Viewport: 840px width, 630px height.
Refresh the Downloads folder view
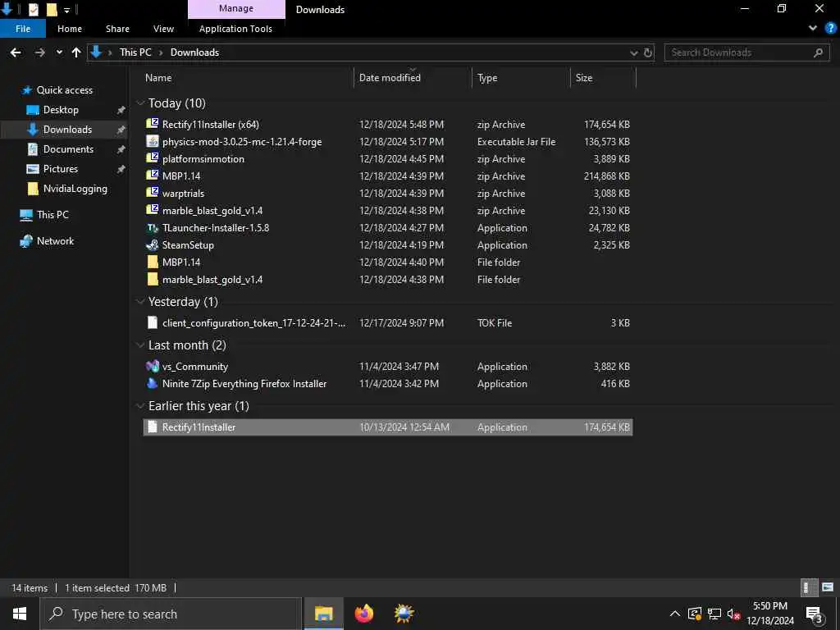pos(648,52)
